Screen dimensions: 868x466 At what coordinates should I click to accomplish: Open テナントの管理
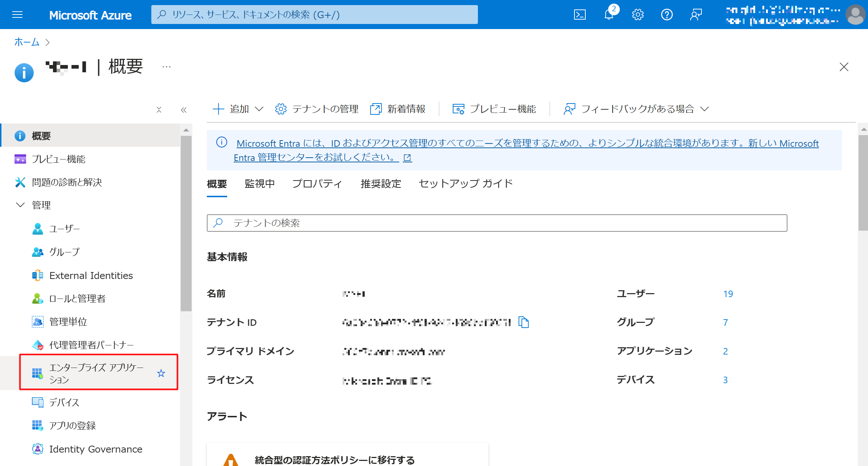[316, 109]
